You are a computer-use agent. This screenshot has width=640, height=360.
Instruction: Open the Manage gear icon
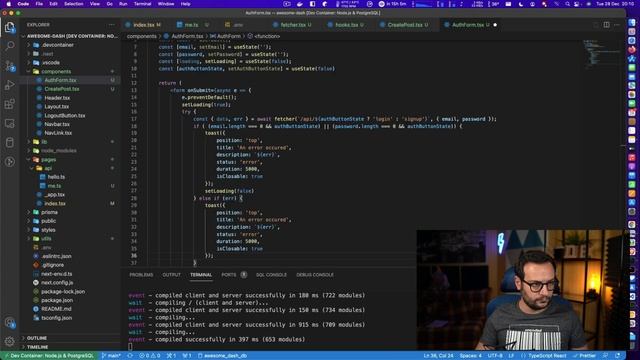[x=10, y=341]
